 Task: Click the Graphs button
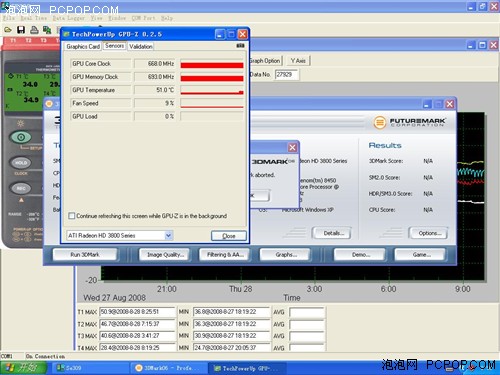(286, 255)
